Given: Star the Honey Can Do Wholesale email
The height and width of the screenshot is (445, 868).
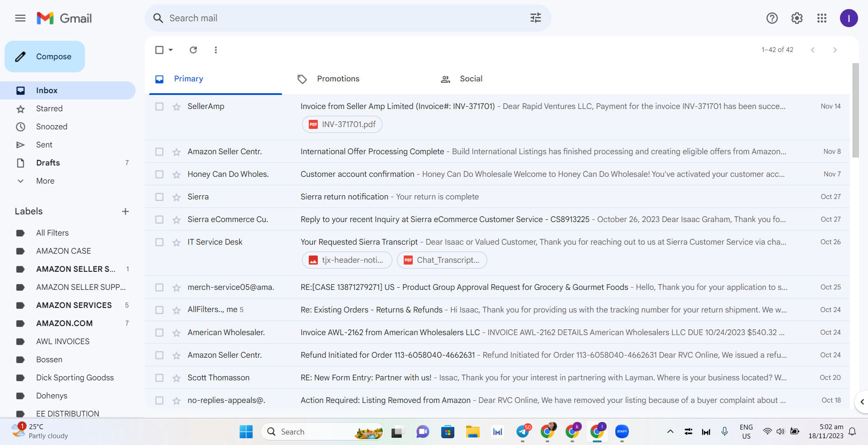Looking at the screenshot, I should click(x=176, y=175).
